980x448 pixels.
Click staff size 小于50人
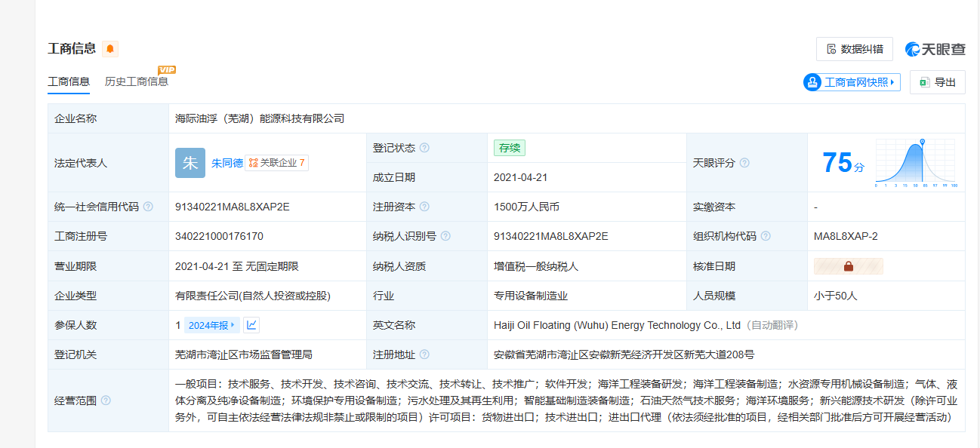[x=836, y=296]
